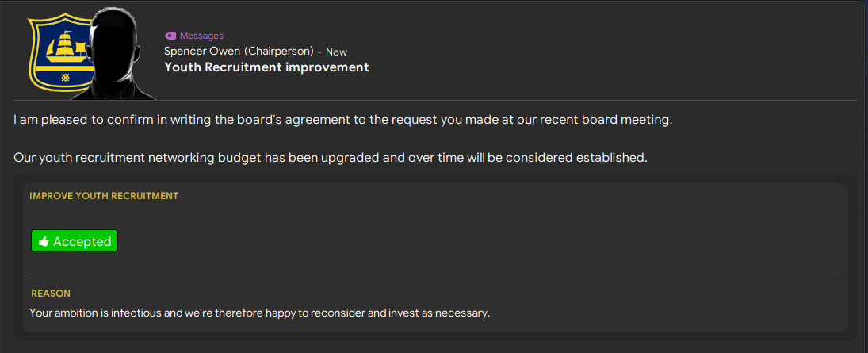Click the 'I am pleased to confirm' paragraph
868x353 pixels.
pos(342,121)
